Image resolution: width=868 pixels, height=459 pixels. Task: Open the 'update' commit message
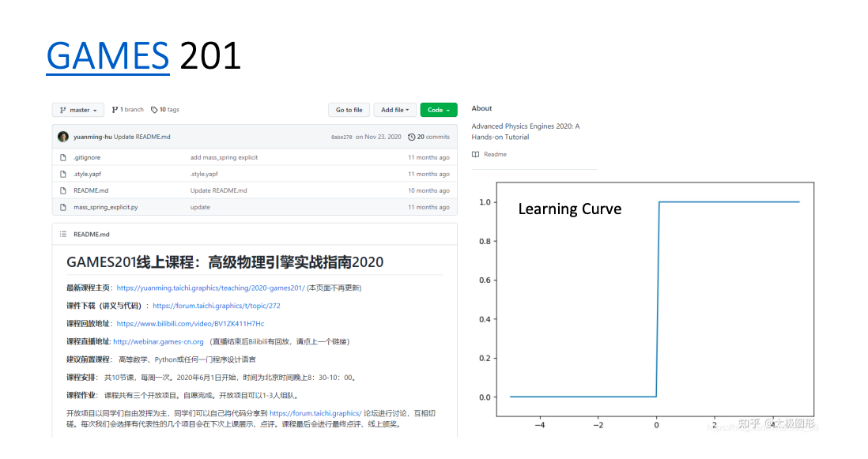(x=200, y=207)
